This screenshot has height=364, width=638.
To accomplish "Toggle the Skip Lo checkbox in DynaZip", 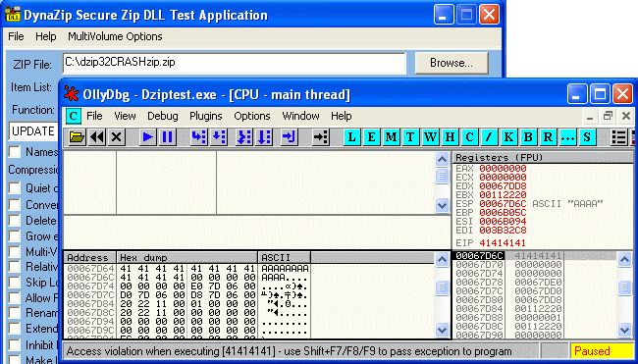I will click(x=15, y=283).
